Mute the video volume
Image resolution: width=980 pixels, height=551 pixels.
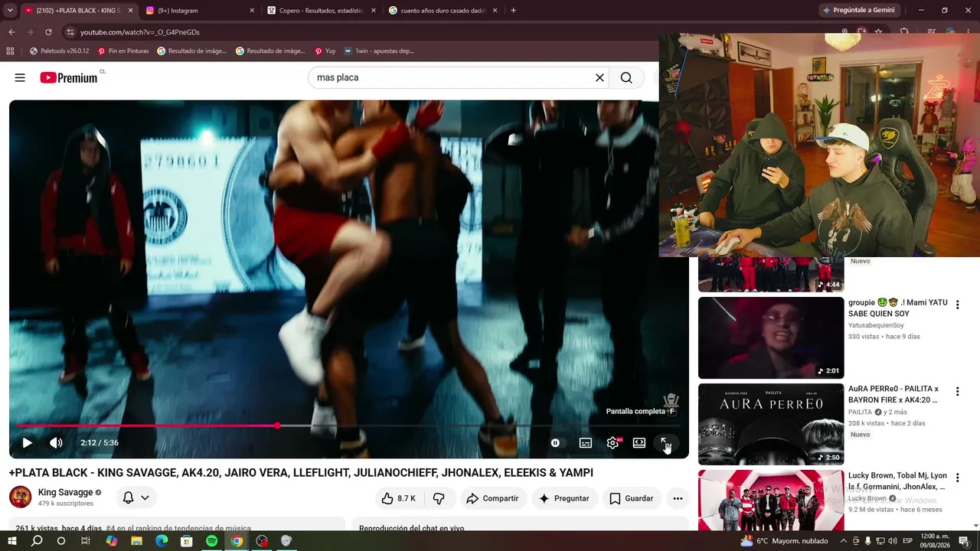[56, 442]
